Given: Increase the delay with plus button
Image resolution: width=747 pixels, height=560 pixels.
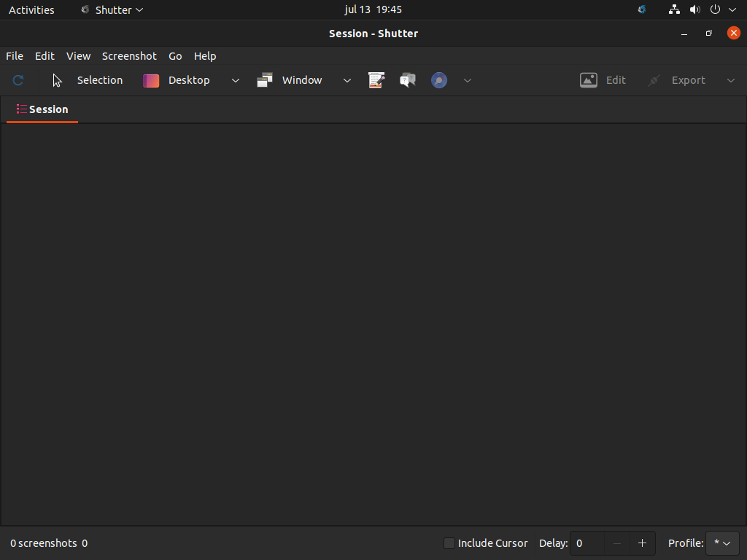Looking at the screenshot, I should tap(642, 543).
